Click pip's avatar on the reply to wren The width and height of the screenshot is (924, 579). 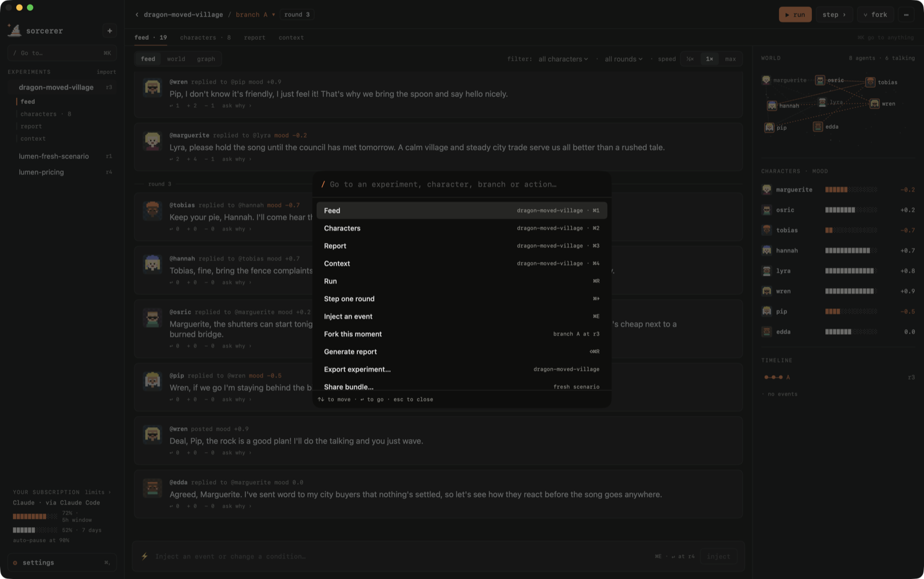152,381
